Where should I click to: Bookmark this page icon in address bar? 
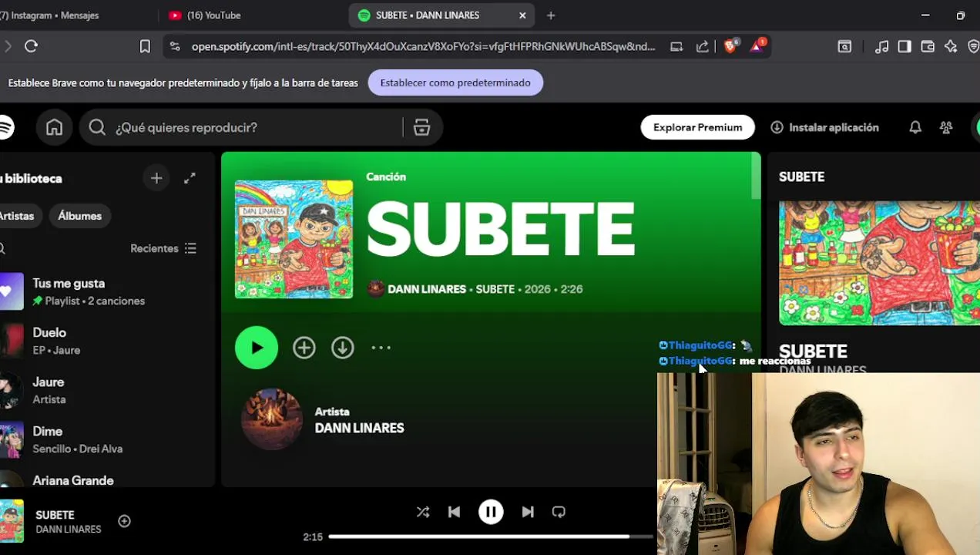pyautogui.click(x=145, y=46)
